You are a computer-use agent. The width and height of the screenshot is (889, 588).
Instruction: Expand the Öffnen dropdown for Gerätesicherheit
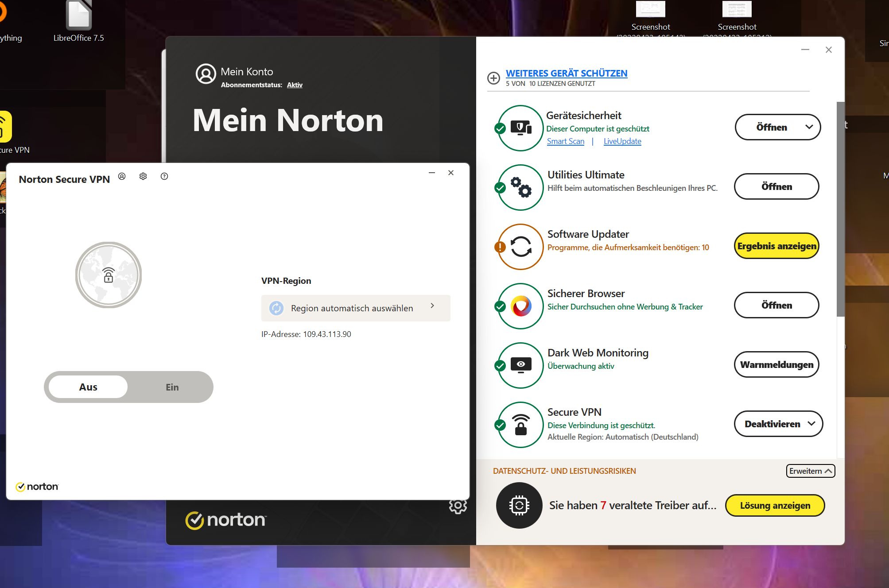(809, 127)
